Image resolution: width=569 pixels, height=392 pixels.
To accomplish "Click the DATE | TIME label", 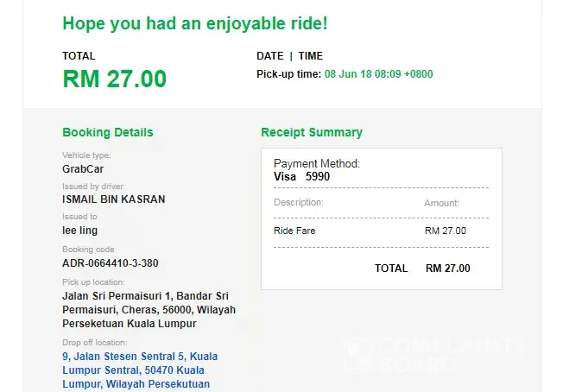I will pos(289,56).
